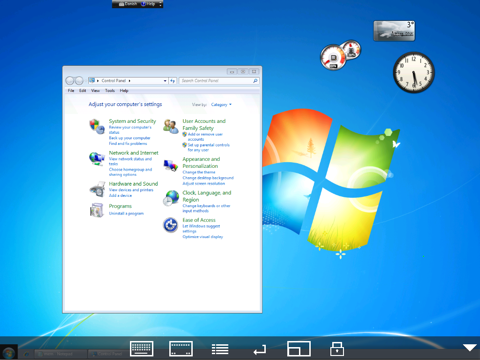The width and height of the screenshot is (480, 360).
Task: Show the on-screen keyboard from bottom toolbar
Action: point(141,349)
